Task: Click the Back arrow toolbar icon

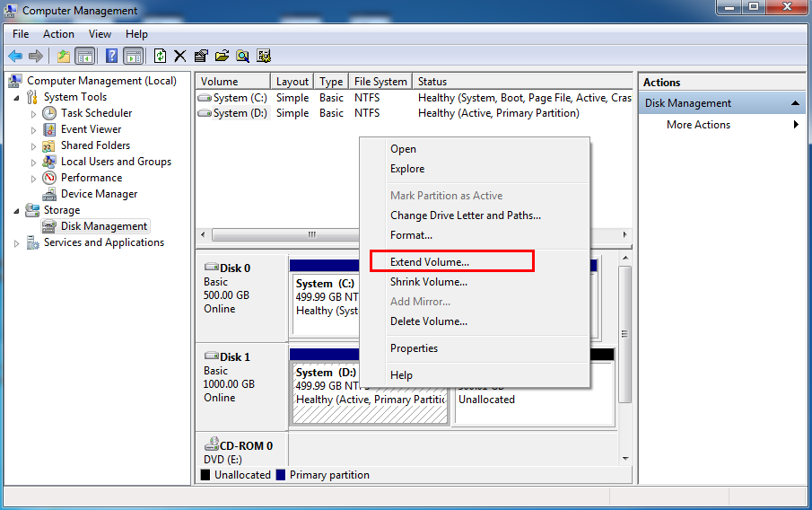Action: tap(15, 56)
